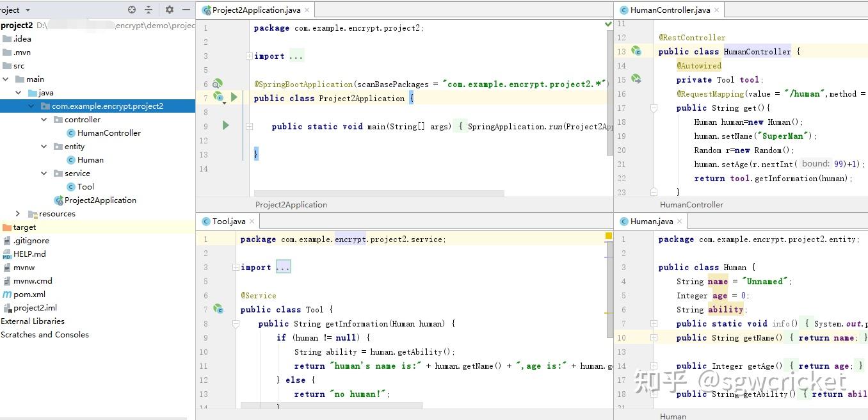Click the Scroll-from-Source crosshair icon
This screenshot has width=868, height=420.
[132, 10]
